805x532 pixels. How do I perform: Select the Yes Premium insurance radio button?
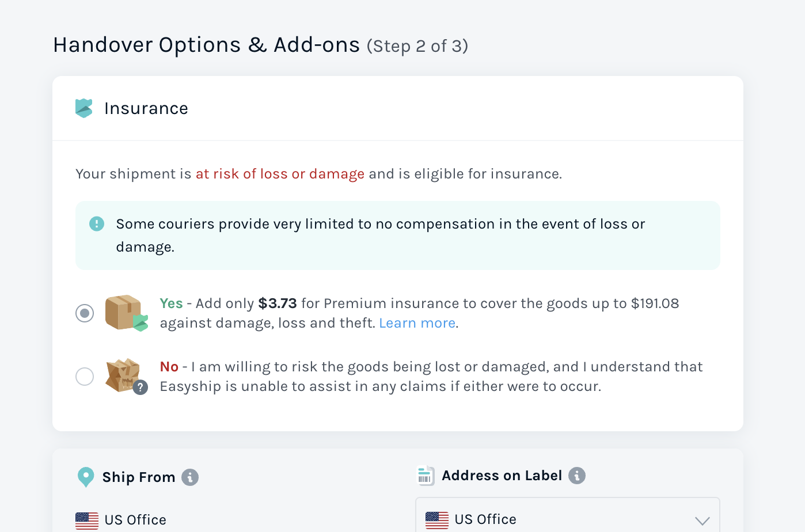point(84,313)
